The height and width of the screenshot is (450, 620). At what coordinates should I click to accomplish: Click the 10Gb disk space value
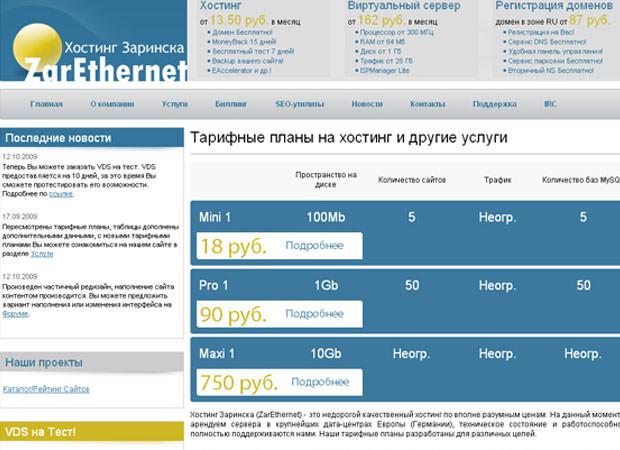326,354
